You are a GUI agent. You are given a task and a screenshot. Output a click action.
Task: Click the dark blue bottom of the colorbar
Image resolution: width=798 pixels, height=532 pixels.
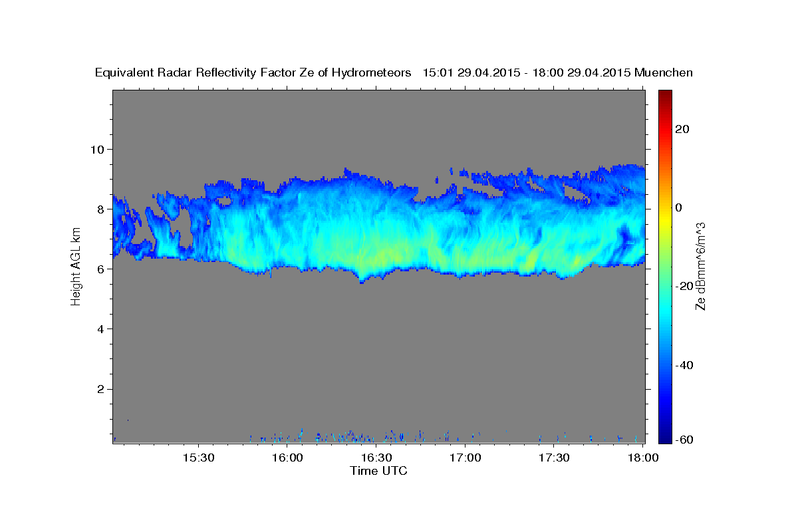pos(665,438)
